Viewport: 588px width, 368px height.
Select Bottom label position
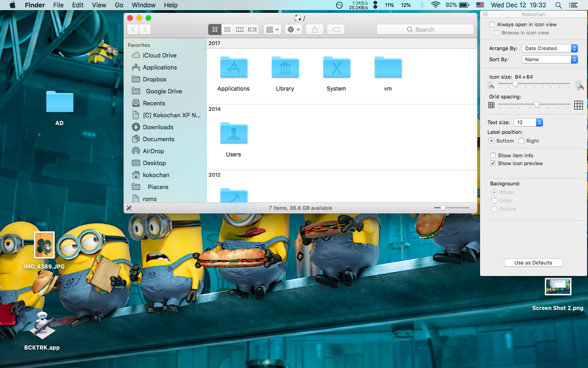tap(492, 141)
